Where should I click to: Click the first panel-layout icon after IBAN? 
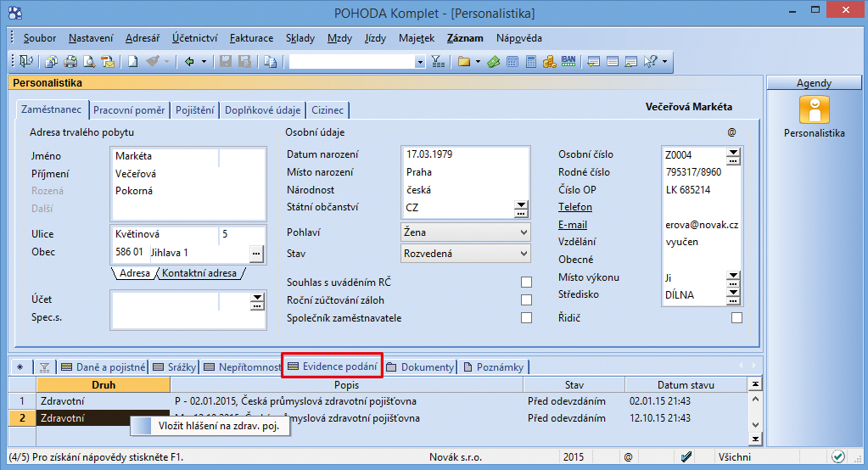[x=593, y=61]
